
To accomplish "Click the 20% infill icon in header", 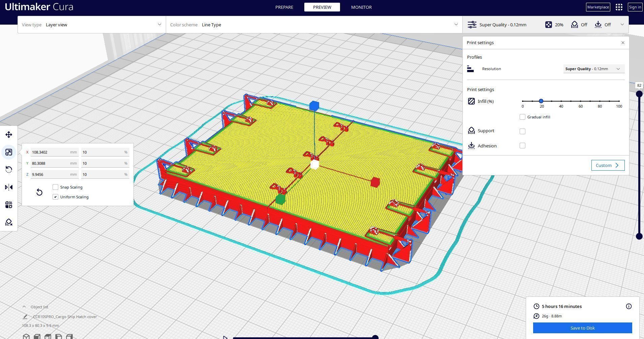I will [x=549, y=25].
